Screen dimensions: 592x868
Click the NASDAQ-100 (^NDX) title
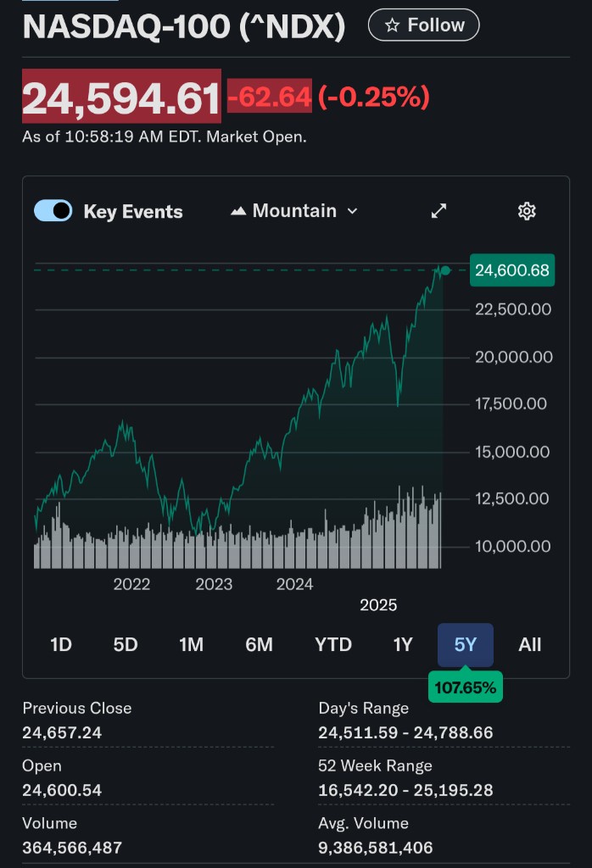(x=184, y=27)
